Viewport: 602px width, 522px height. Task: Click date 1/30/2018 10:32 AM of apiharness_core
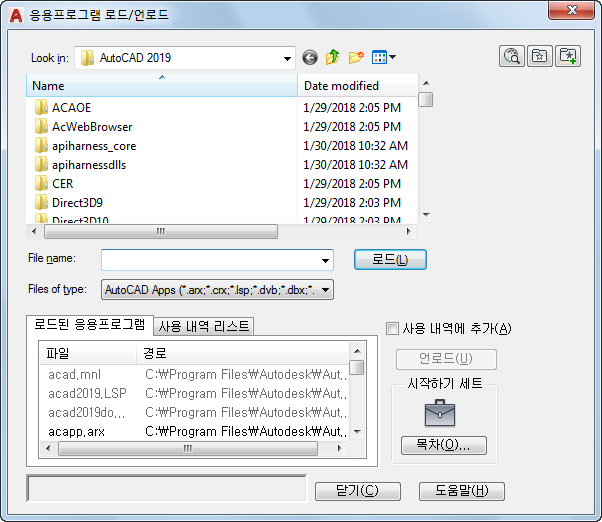(x=356, y=146)
